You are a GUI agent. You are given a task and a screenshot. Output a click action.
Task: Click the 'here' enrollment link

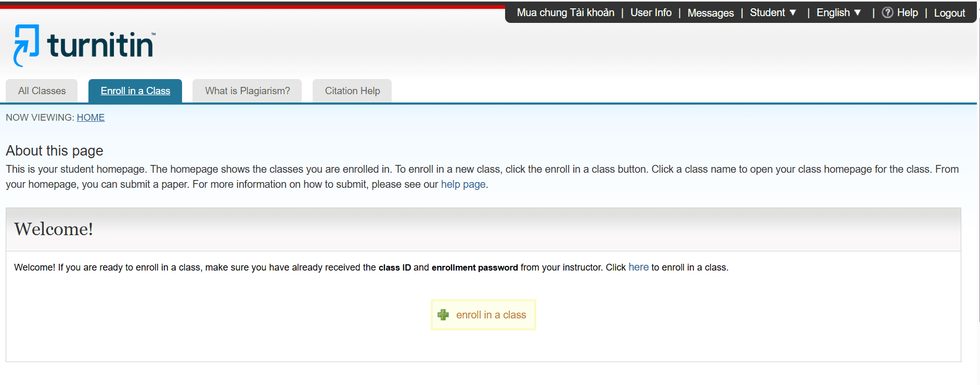click(638, 267)
